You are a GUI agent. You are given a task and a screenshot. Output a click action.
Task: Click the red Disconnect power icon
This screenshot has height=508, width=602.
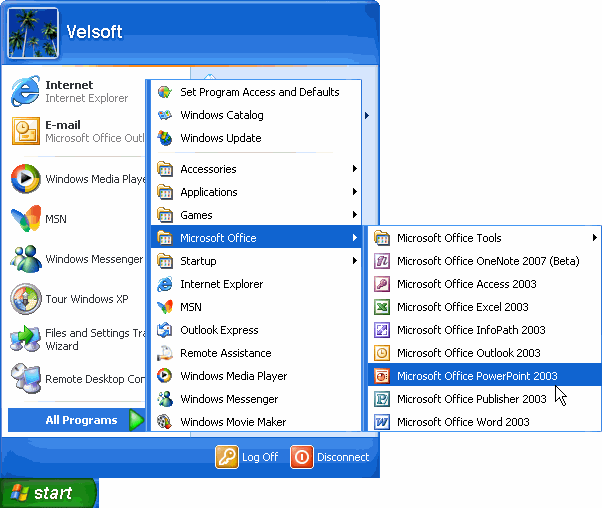(302, 457)
